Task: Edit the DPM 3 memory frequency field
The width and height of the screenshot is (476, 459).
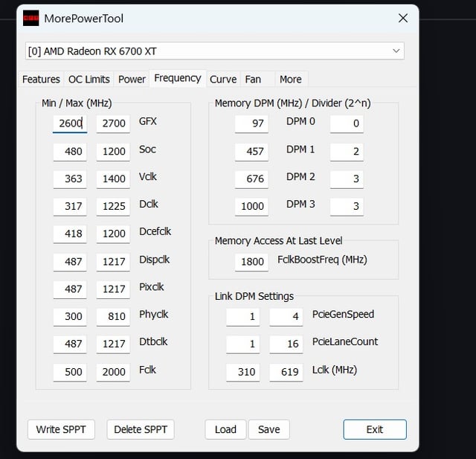Action: coord(251,206)
